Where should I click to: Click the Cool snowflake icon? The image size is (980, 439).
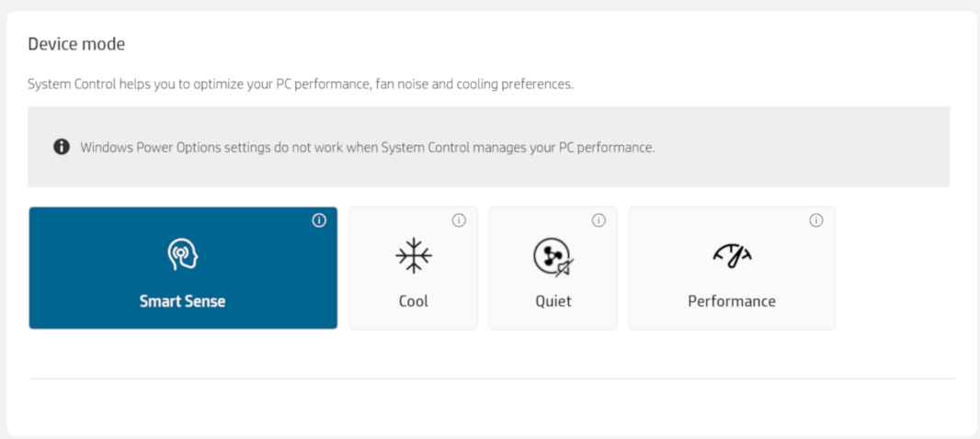[413, 255]
